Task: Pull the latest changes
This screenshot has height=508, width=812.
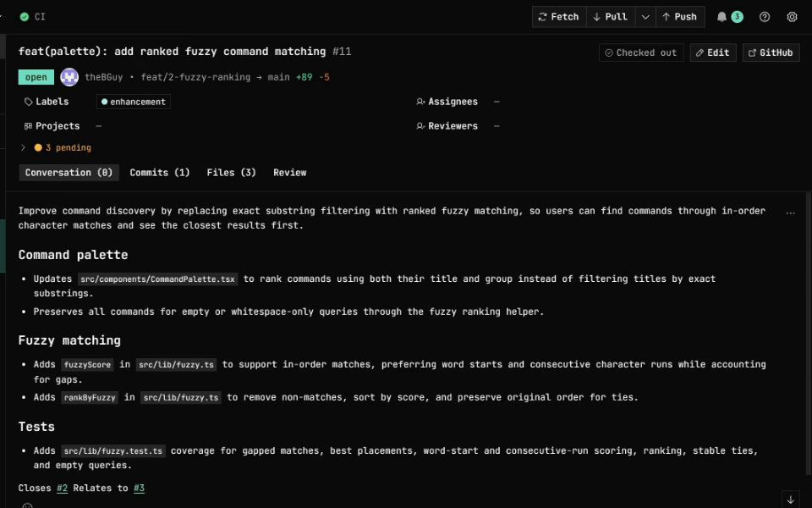Action: (611, 17)
